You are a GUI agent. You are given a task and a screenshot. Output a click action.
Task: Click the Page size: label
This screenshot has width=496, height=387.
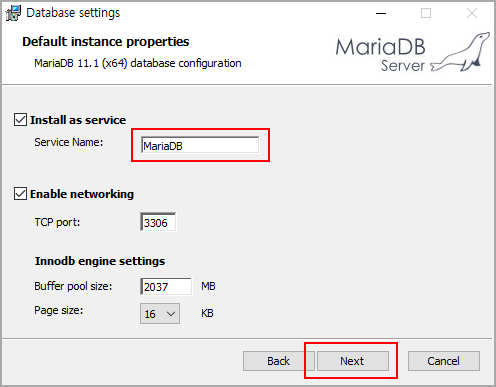(59, 310)
